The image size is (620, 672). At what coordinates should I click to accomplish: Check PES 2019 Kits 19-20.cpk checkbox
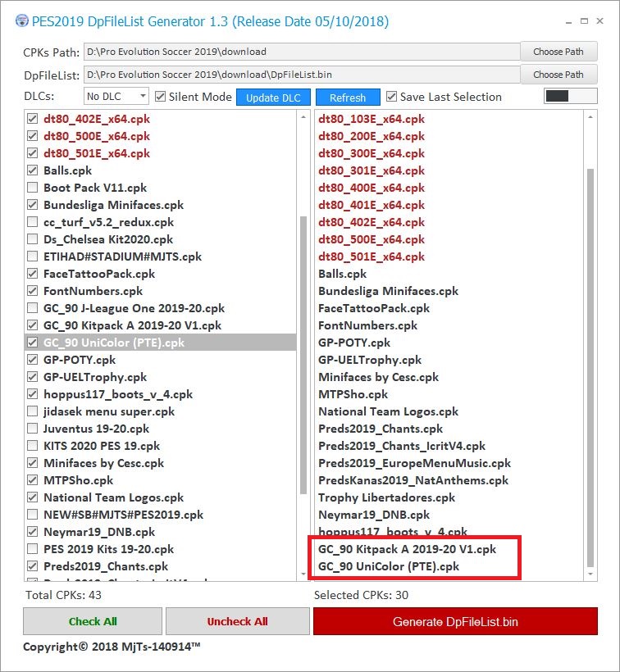[32, 548]
